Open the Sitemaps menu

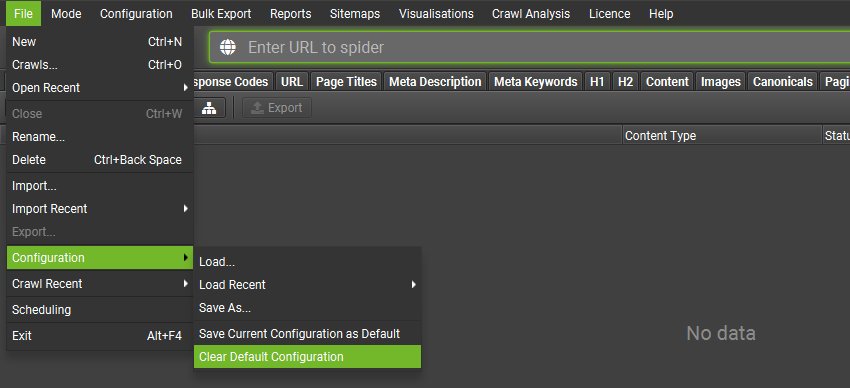pyautogui.click(x=355, y=14)
